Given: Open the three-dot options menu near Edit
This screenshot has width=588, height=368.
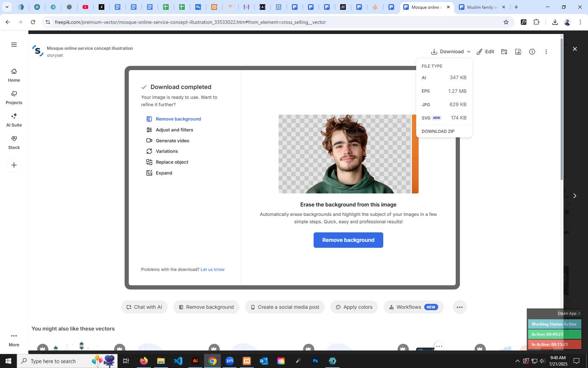Looking at the screenshot, I should pos(546,52).
